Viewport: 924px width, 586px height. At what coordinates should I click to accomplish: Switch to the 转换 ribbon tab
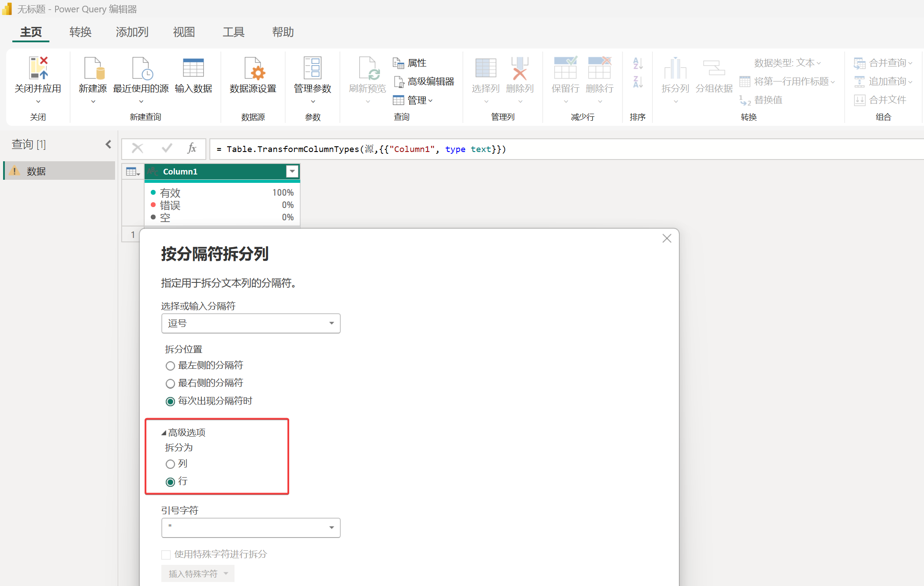tap(80, 32)
